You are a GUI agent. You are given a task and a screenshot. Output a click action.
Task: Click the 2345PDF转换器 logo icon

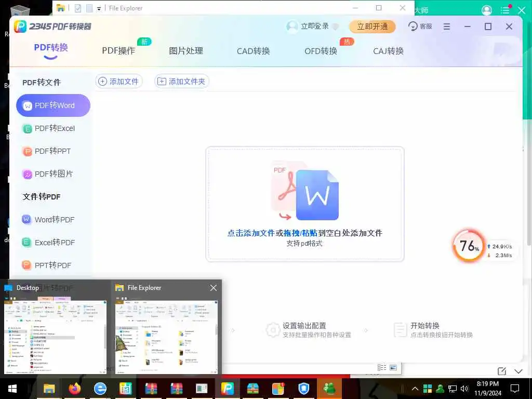click(x=20, y=26)
